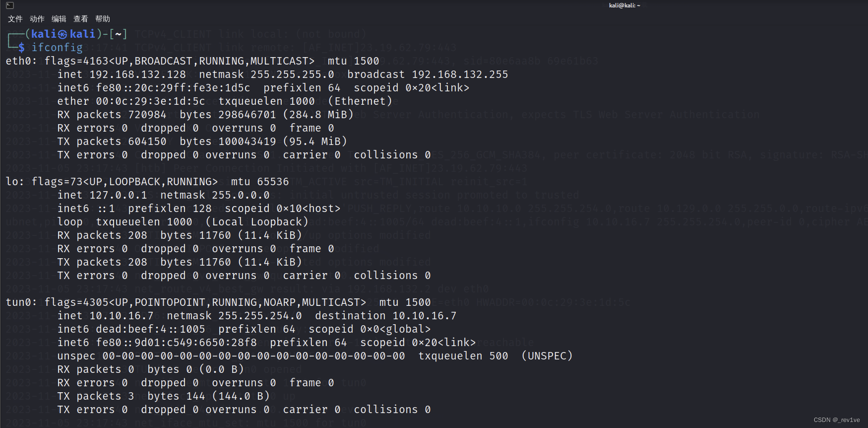Viewport: 868px width, 428px height.
Task: Click the eth0 RX bytes value 298646701
Action: 247,115
